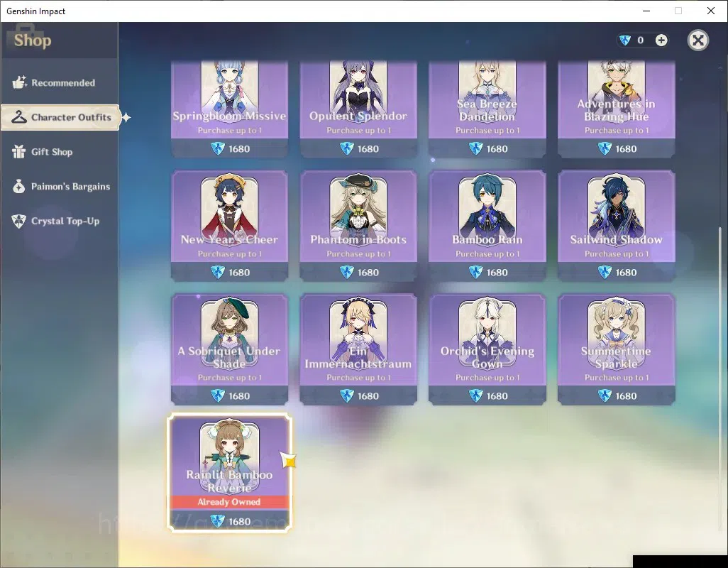Click the Paimon's Bargains pouch icon
728x568 pixels.
tap(19, 186)
